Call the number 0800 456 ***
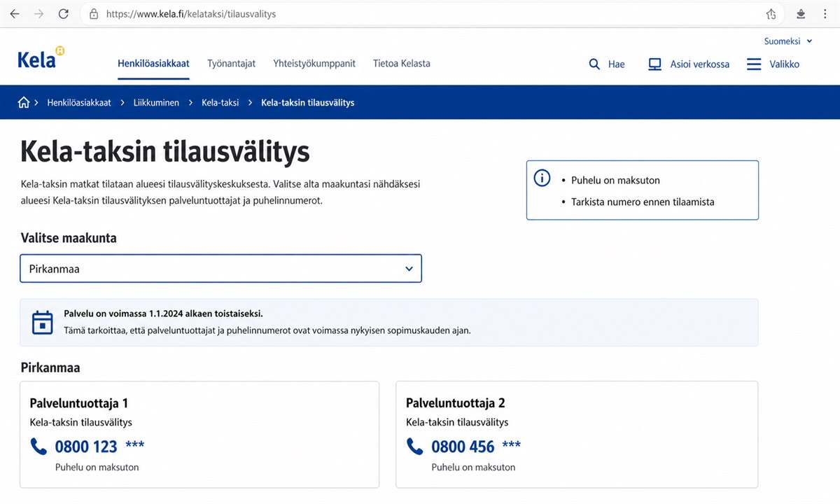The width and height of the screenshot is (840, 504). (x=476, y=447)
